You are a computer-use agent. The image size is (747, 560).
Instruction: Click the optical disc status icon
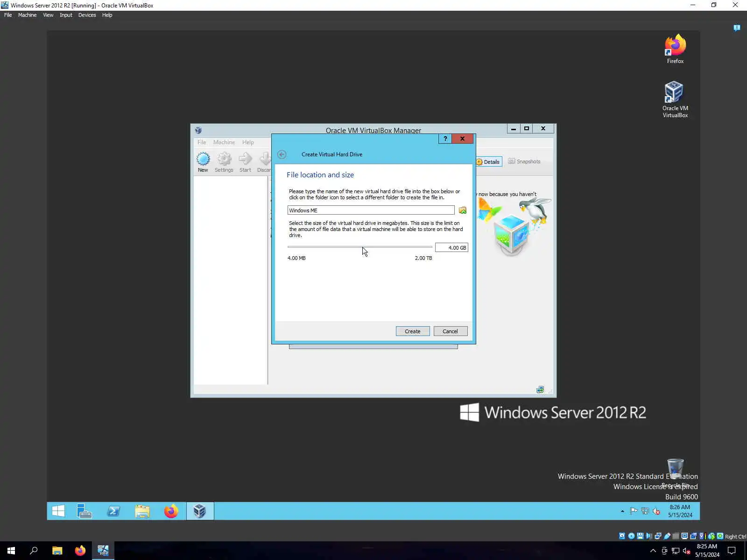631,536
